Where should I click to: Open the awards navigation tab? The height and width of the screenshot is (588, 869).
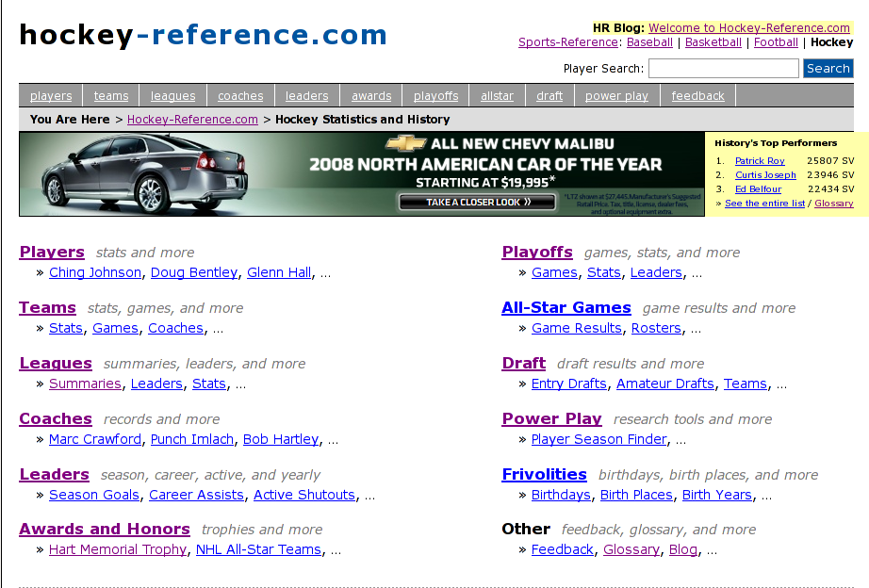coord(371,96)
